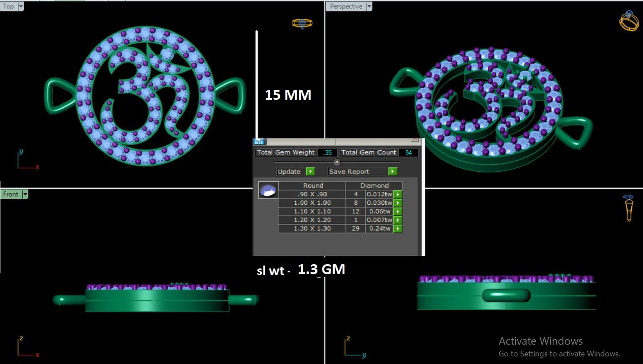The image size is (643, 364).
Task: Select the 1.10 X 1.10 size cell
Action: click(312, 211)
